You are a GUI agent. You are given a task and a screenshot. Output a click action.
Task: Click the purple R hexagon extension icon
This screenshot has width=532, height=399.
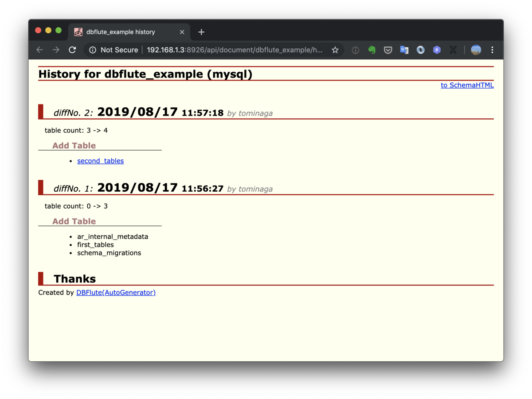tap(437, 50)
